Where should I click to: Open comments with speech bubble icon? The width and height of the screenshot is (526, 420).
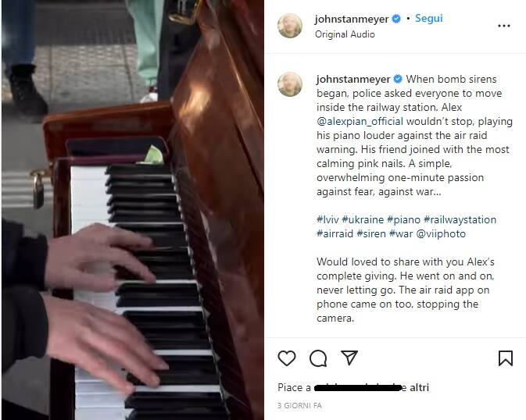(x=318, y=358)
